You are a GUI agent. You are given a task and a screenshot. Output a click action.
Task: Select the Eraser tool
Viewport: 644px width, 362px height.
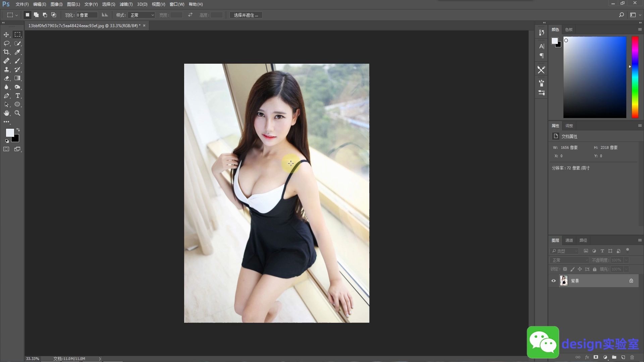[6, 78]
